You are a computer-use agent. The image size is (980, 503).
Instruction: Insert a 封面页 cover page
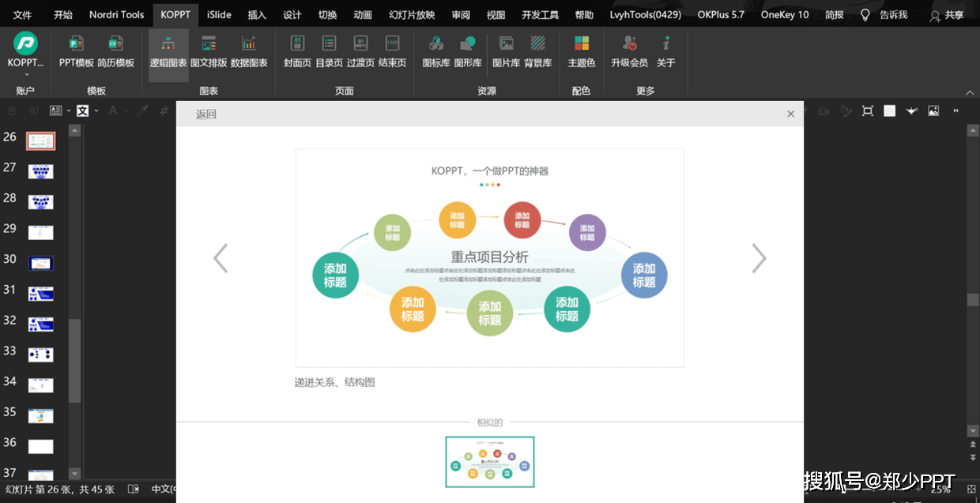(297, 52)
